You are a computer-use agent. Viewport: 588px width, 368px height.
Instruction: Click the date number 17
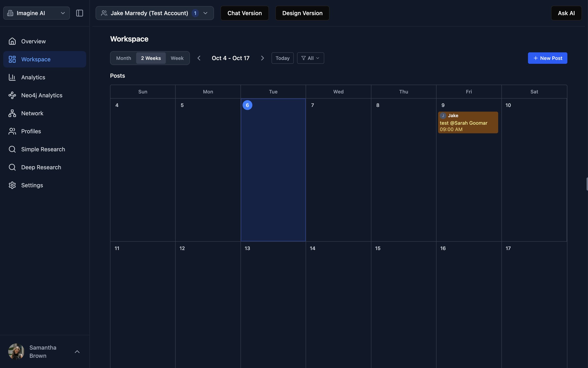coord(508,248)
